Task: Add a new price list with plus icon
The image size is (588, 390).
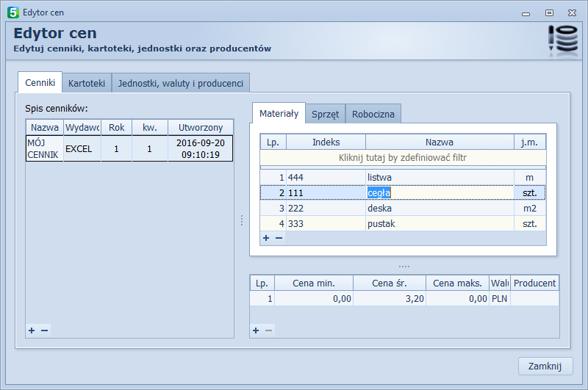Action: click(x=32, y=331)
